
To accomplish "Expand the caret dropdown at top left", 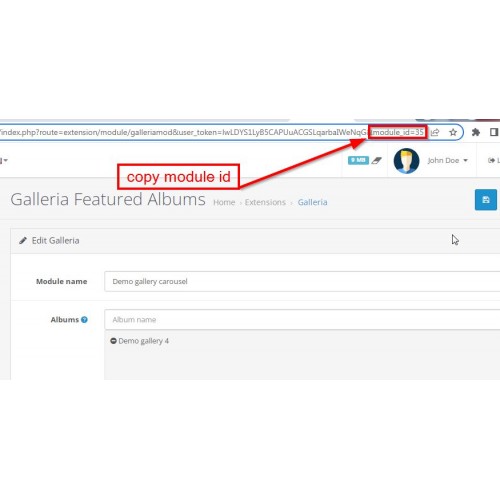I will (4, 161).
